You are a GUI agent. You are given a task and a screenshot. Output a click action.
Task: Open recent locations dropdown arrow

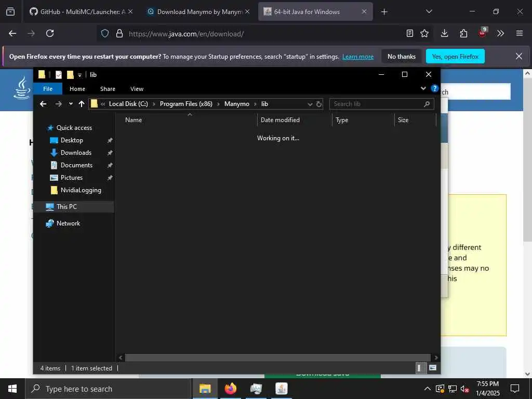(x=71, y=104)
